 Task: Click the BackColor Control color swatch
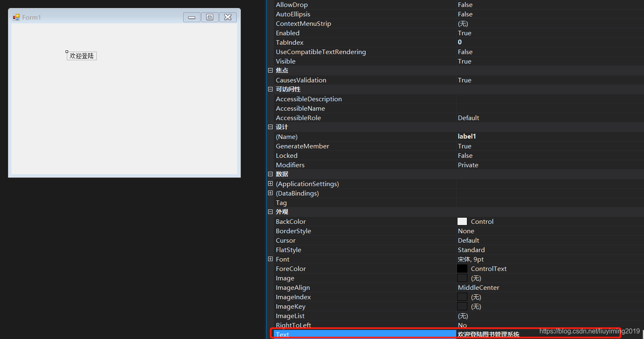coord(462,221)
